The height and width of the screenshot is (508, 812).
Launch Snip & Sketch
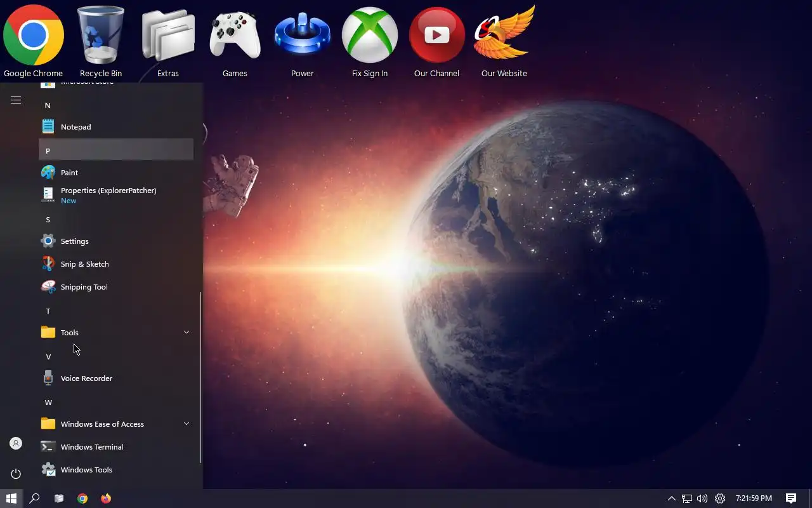(116, 264)
